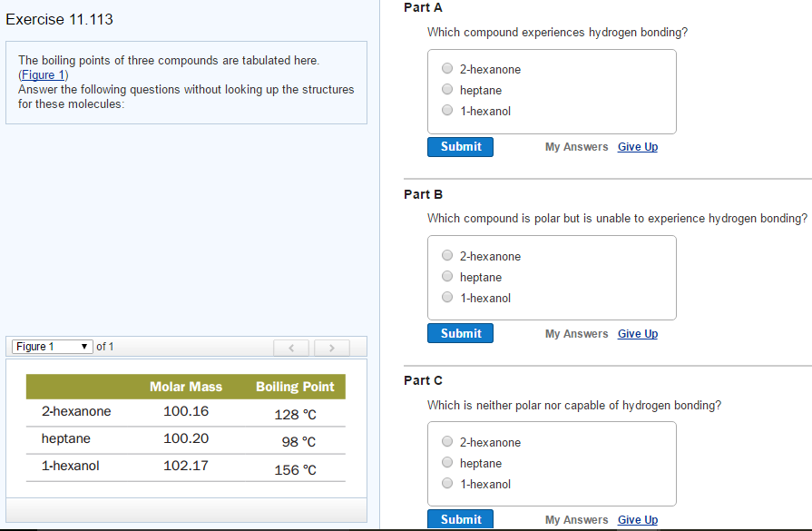The width and height of the screenshot is (812, 531).
Task: Open the Figure 1 dropdown selector
Action: 53,347
